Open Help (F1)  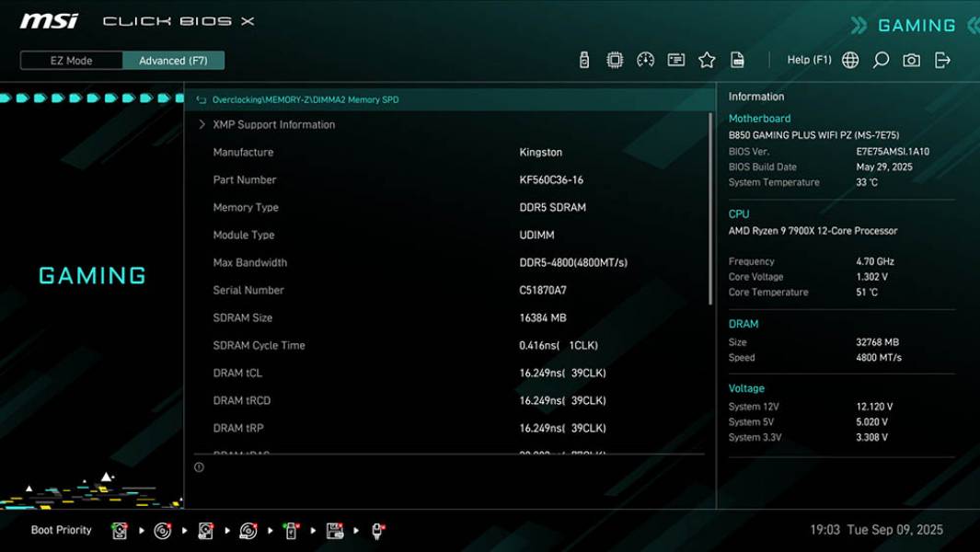coord(808,59)
